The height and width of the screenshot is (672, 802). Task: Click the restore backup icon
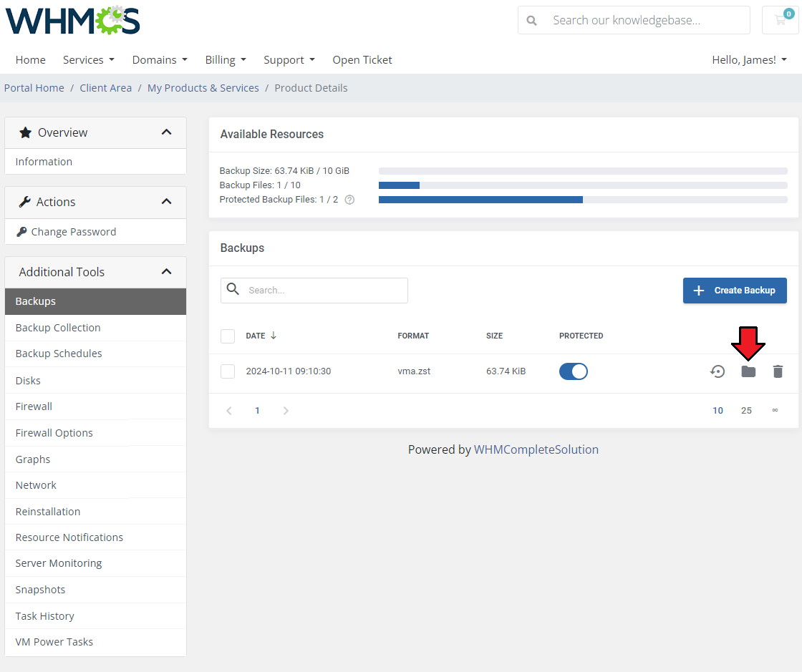pos(718,371)
